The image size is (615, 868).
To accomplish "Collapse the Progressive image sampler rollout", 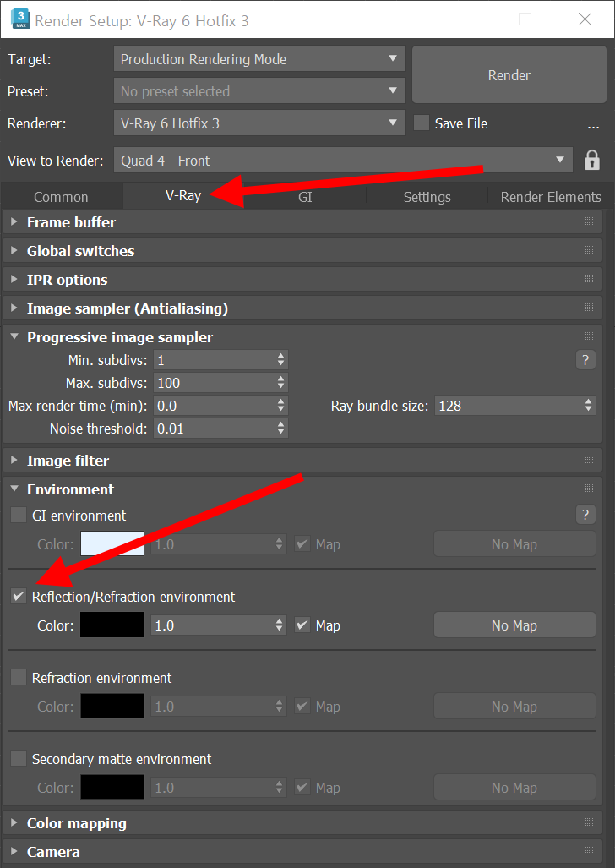I will pyautogui.click(x=15, y=336).
